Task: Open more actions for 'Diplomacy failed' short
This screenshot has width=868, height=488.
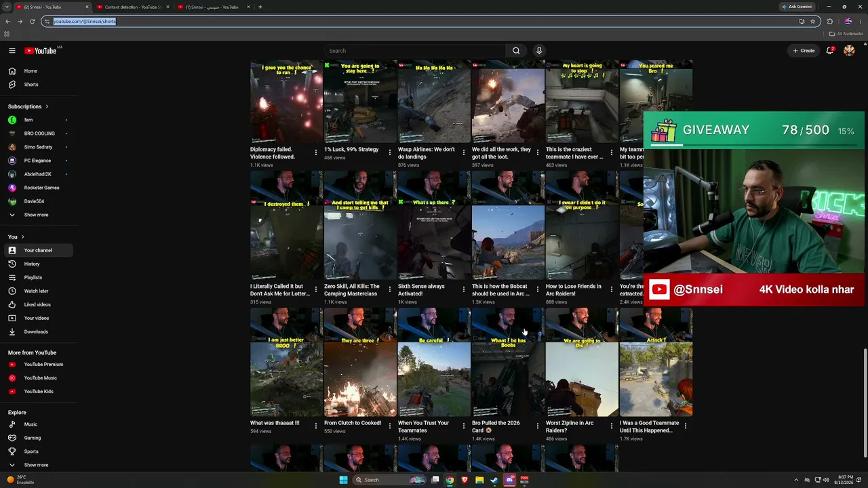Action: pos(316,152)
